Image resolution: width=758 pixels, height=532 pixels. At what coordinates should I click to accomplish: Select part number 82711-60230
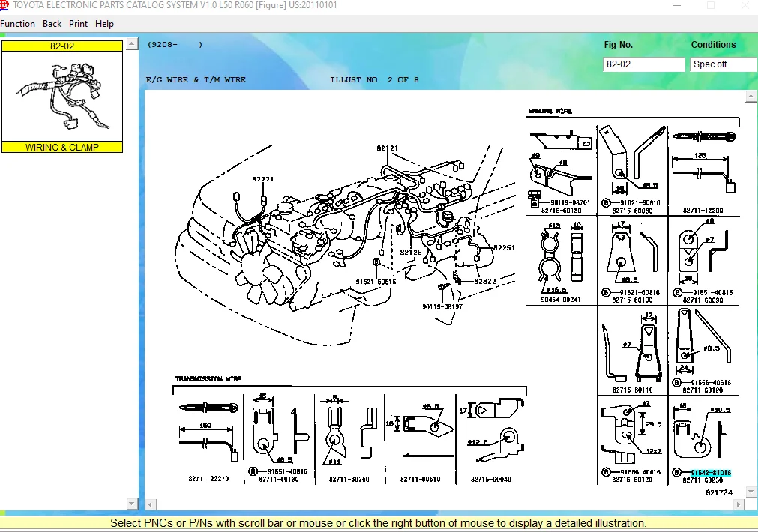(703, 480)
